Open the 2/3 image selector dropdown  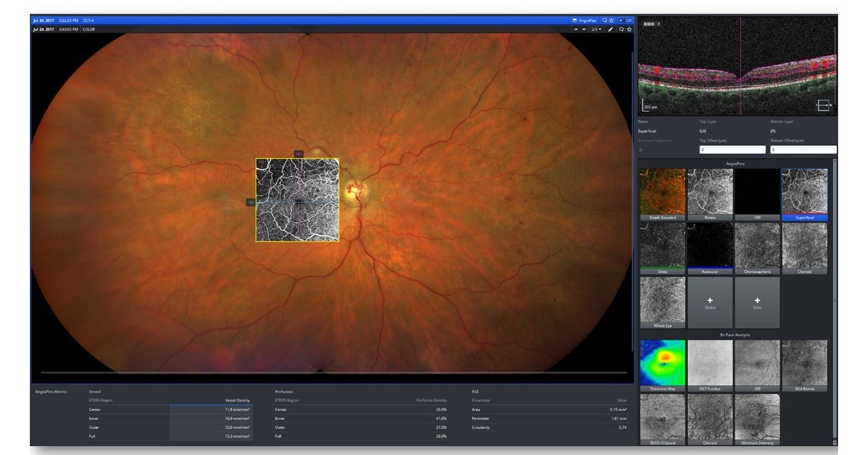click(x=597, y=29)
